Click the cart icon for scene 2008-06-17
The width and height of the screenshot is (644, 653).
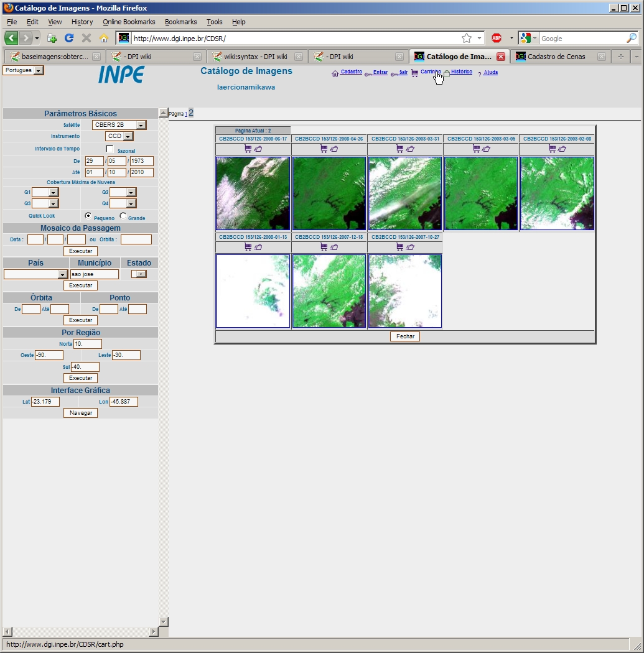(x=248, y=149)
